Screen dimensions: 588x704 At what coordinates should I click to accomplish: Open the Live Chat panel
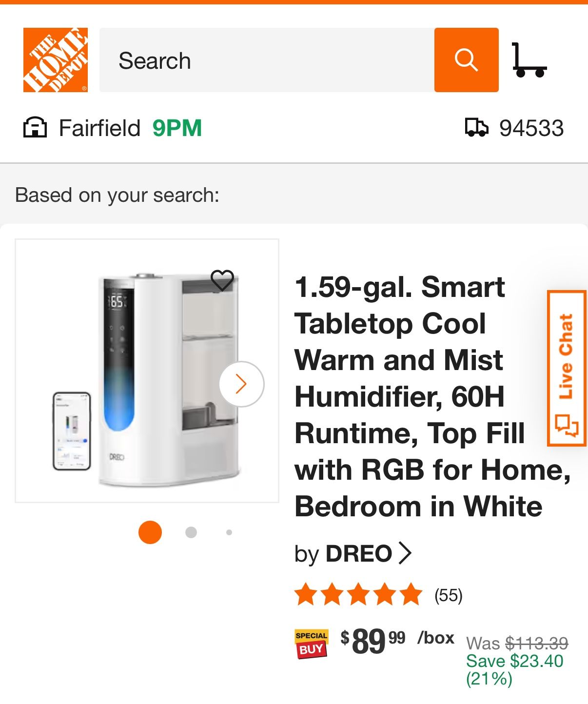(x=566, y=368)
